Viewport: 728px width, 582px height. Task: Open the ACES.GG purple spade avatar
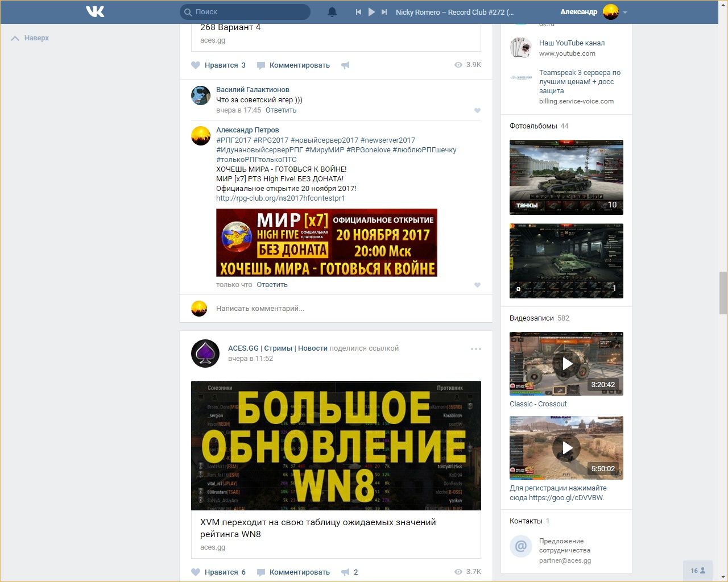tap(205, 354)
